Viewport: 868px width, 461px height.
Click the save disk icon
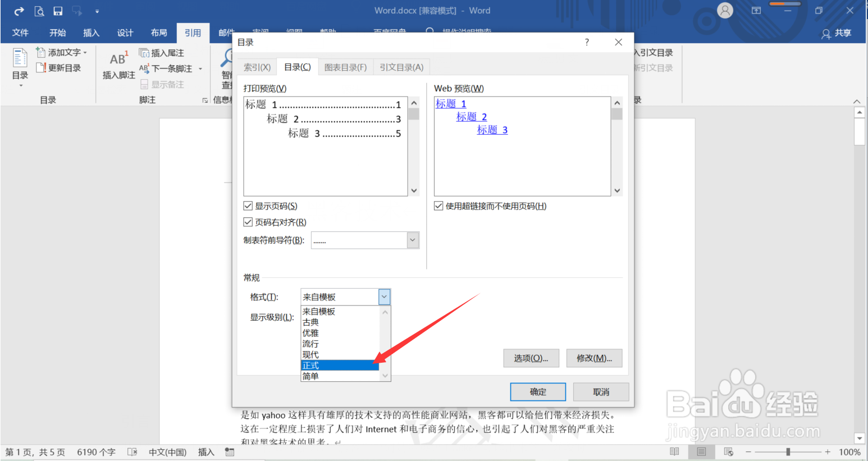point(58,11)
